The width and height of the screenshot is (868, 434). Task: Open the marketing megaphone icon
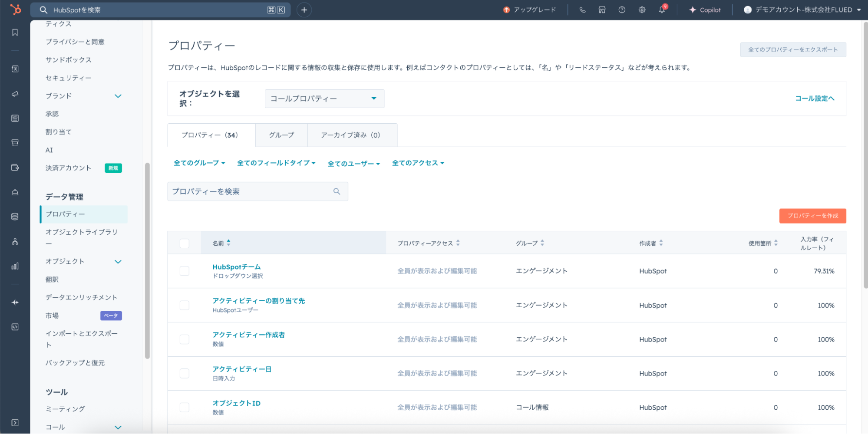(15, 94)
